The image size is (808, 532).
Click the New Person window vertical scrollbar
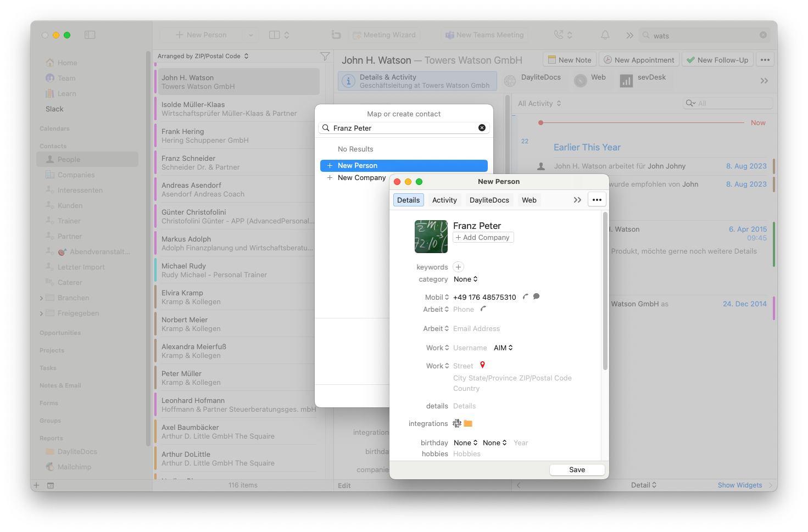(605, 291)
